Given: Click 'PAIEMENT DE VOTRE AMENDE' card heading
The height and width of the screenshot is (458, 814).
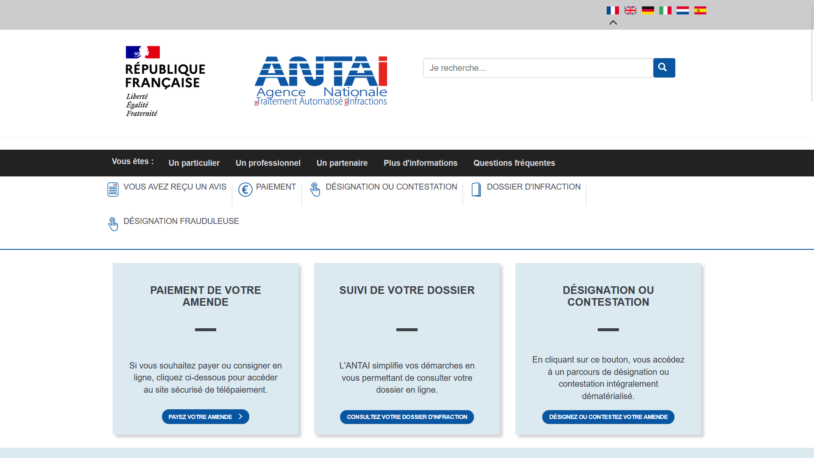Looking at the screenshot, I should pyautogui.click(x=206, y=296).
